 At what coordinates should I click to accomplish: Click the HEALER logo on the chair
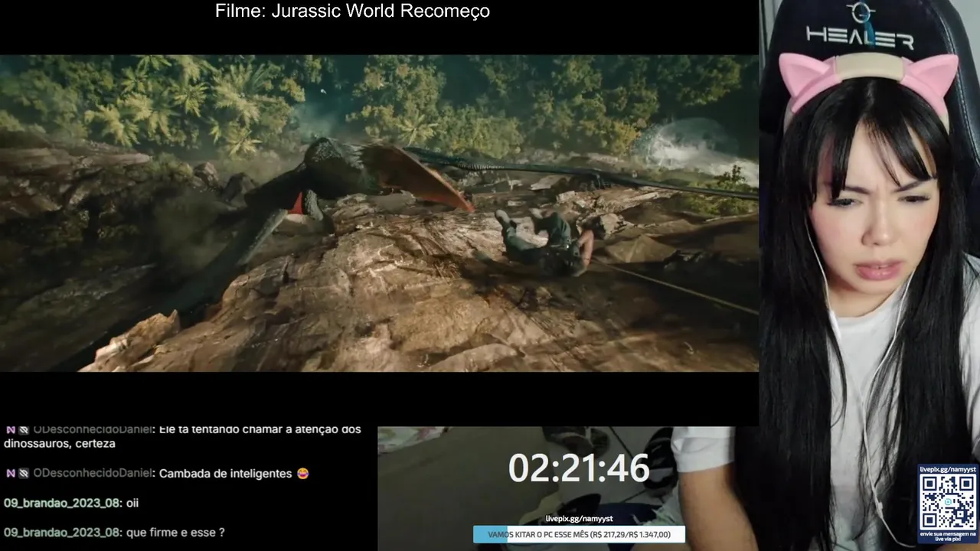pyautogui.click(x=860, y=28)
